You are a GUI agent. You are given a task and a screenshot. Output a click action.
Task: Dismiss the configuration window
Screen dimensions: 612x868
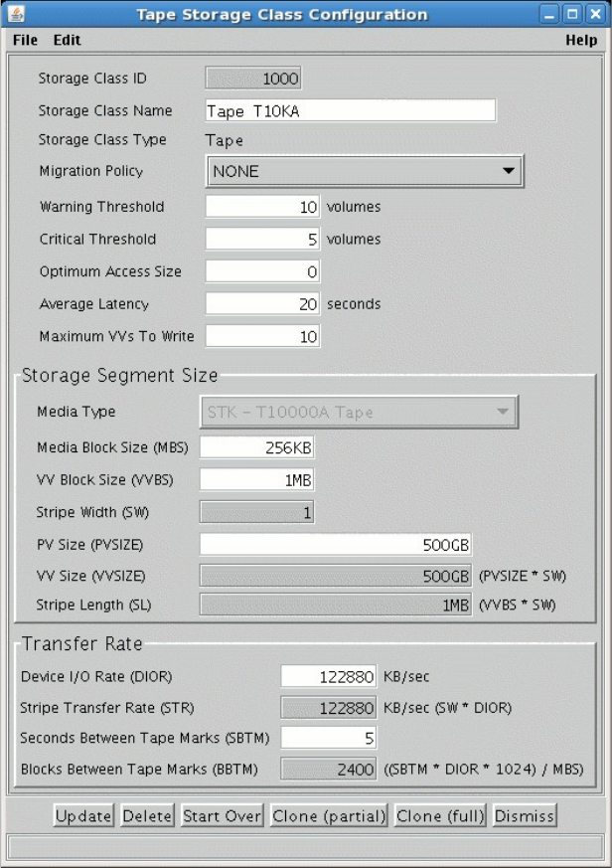tap(524, 816)
